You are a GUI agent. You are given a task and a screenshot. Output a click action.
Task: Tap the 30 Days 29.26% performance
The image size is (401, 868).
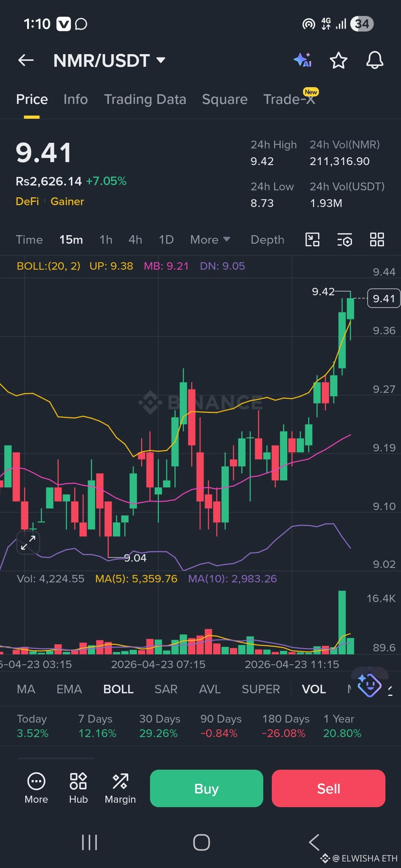160,726
